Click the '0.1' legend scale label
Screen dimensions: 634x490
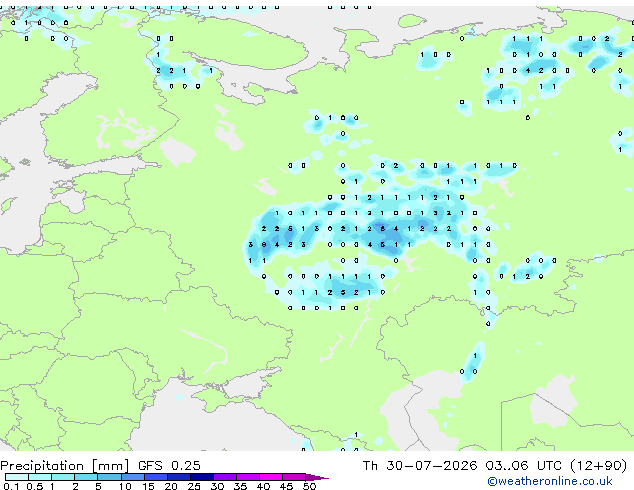coord(11,486)
